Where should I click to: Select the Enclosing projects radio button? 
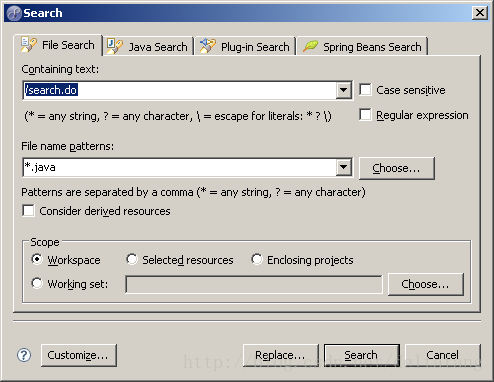257,259
